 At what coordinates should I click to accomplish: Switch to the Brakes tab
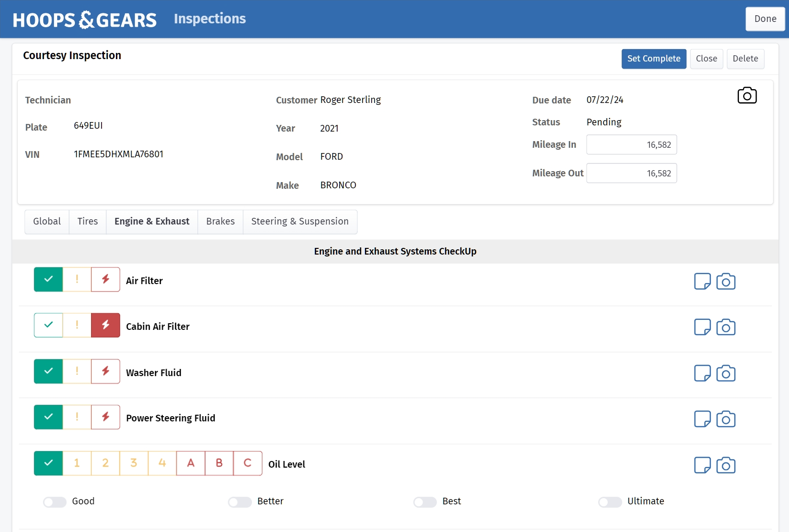click(220, 222)
